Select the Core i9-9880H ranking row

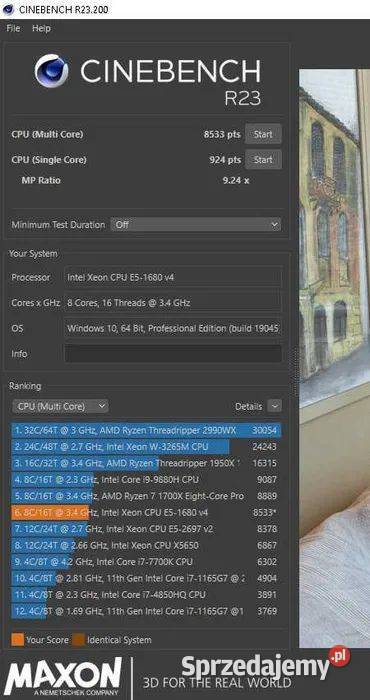[x=146, y=480]
